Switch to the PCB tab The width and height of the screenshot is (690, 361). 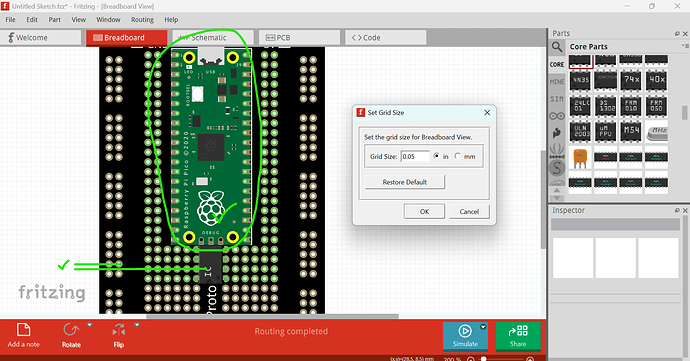(299, 38)
